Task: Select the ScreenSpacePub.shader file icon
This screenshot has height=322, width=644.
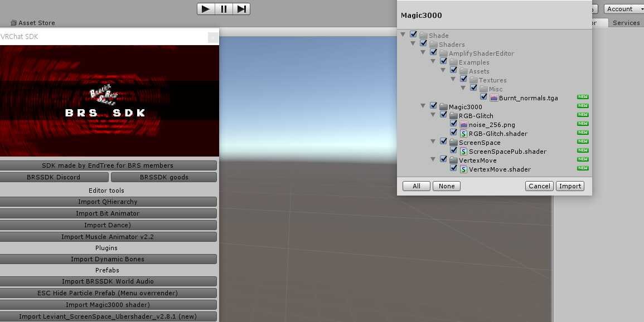Action: pos(463,152)
